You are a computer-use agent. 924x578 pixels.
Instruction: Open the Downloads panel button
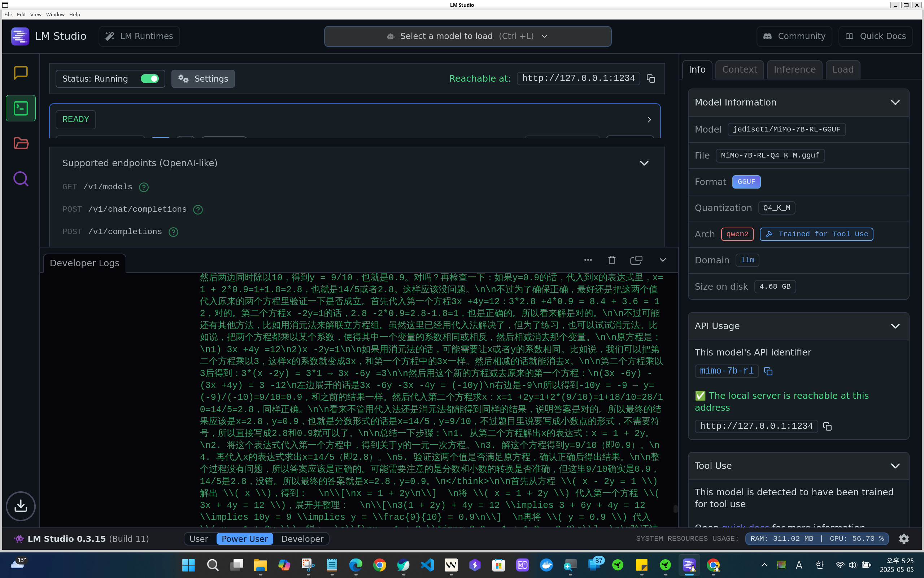[21, 506]
